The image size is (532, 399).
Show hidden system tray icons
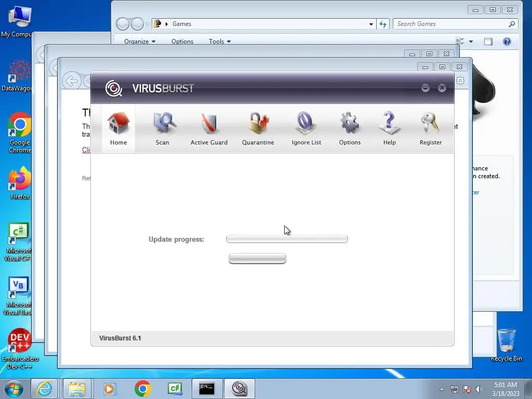(442, 389)
